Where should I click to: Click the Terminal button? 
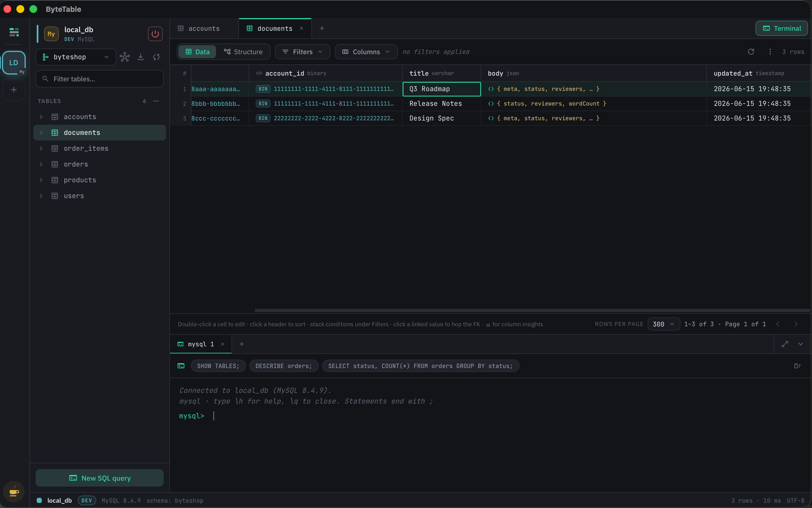point(782,28)
